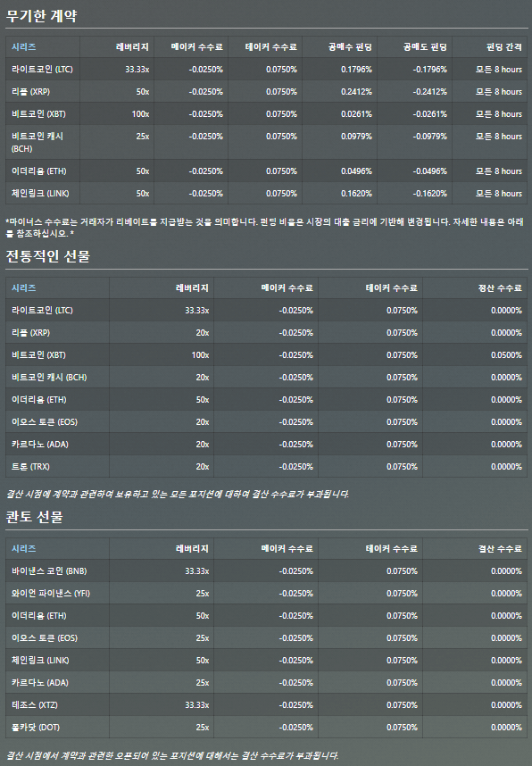Select 이더리움 (ETH) in 무기한 계약 table
The height and width of the screenshot is (766, 532).
coord(39,171)
